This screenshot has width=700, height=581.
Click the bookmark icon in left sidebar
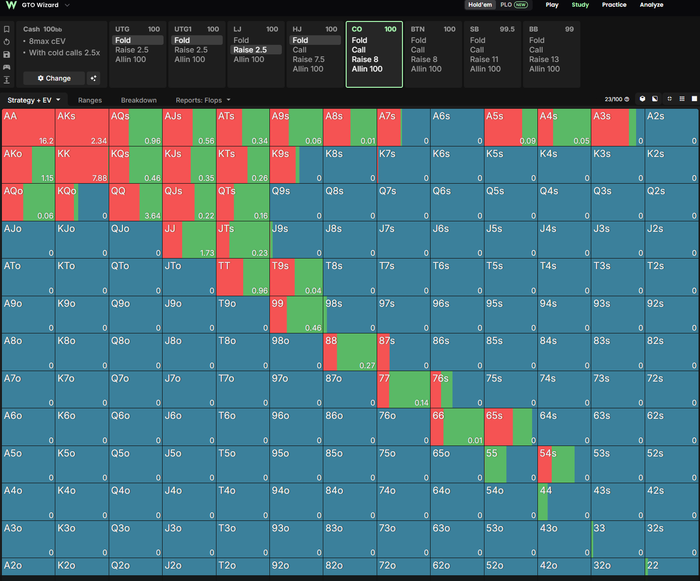tap(7, 29)
